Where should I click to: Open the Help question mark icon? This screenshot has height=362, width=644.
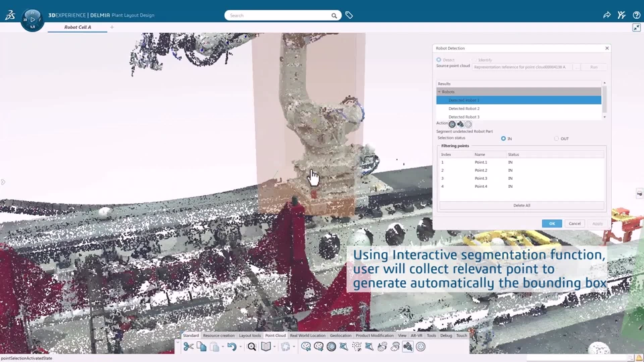click(x=636, y=15)
